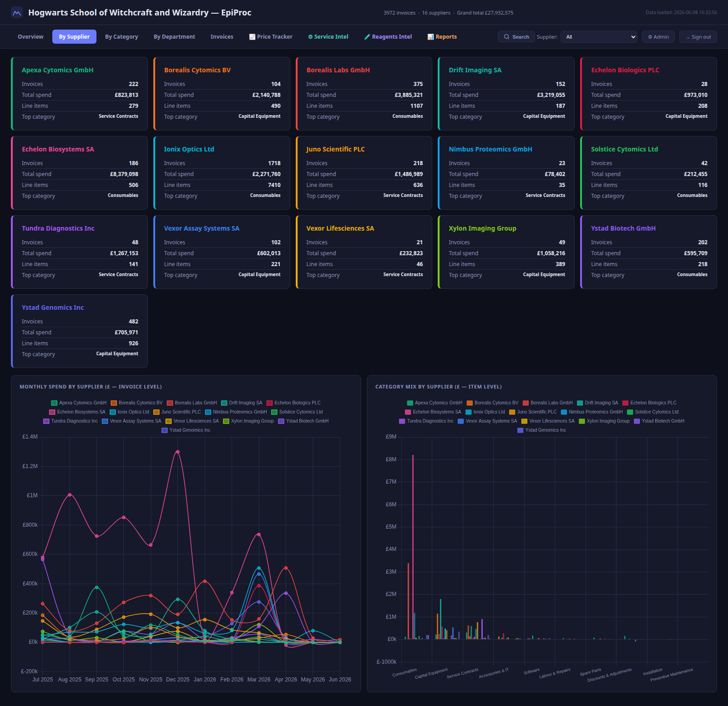The height and width of the screenshot is (706, 728).
Task: Toggle Echelon Biologics PLC in monthly spend legend
Action: coord(293,403)
